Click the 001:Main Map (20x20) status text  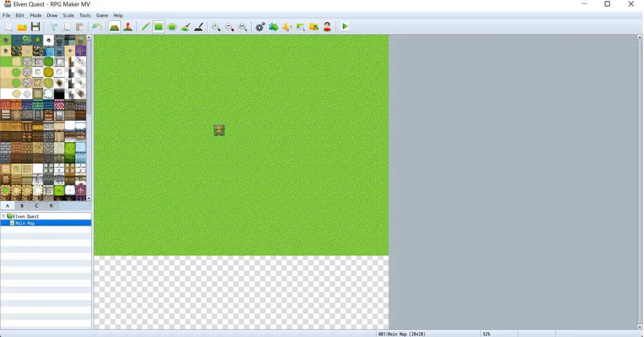pos(402,334)
